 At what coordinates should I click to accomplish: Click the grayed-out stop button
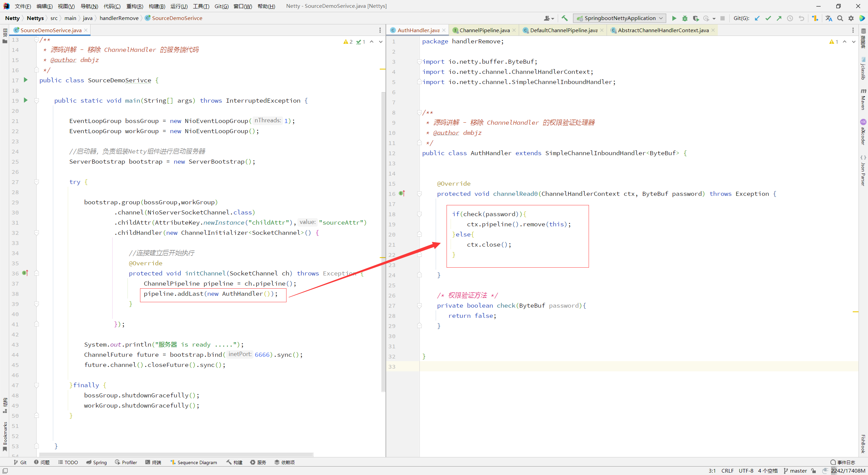[723, 18]
